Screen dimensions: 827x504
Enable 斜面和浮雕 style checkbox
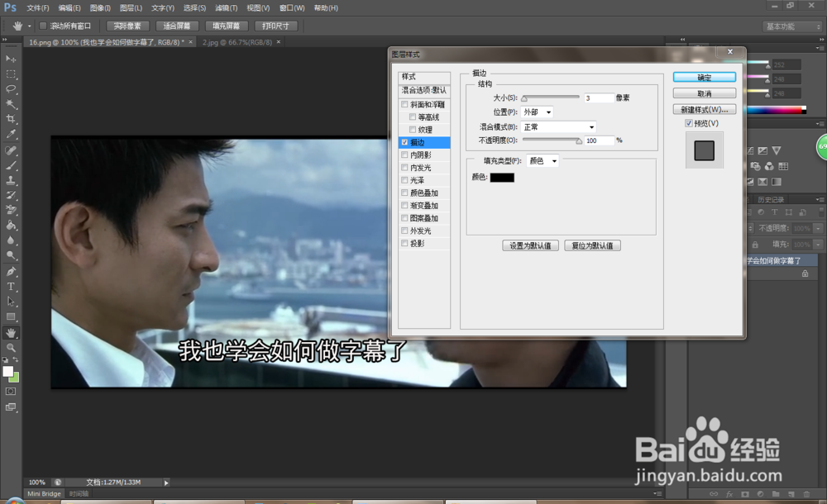pos(404,104)
